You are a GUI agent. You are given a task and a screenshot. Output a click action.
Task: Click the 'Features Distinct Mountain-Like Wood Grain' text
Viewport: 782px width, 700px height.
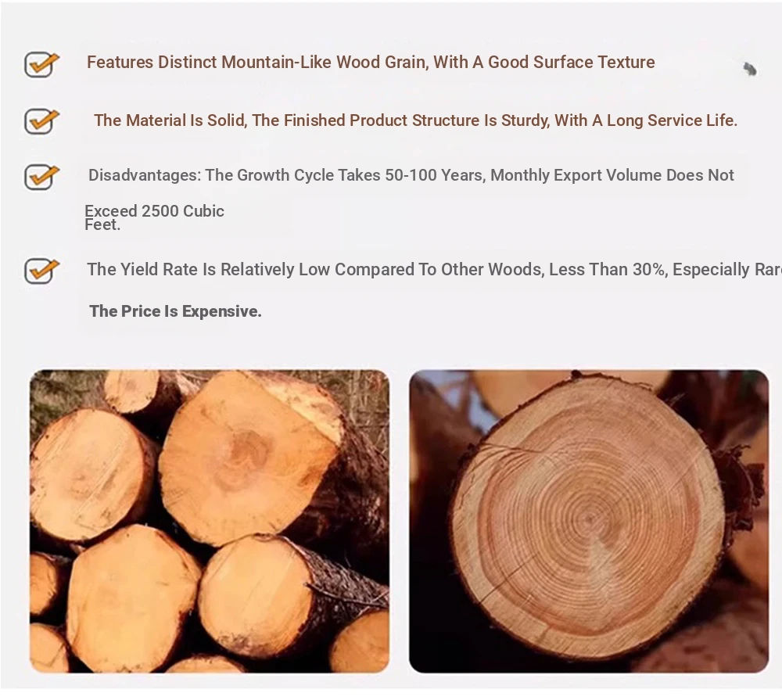(371, 63)
